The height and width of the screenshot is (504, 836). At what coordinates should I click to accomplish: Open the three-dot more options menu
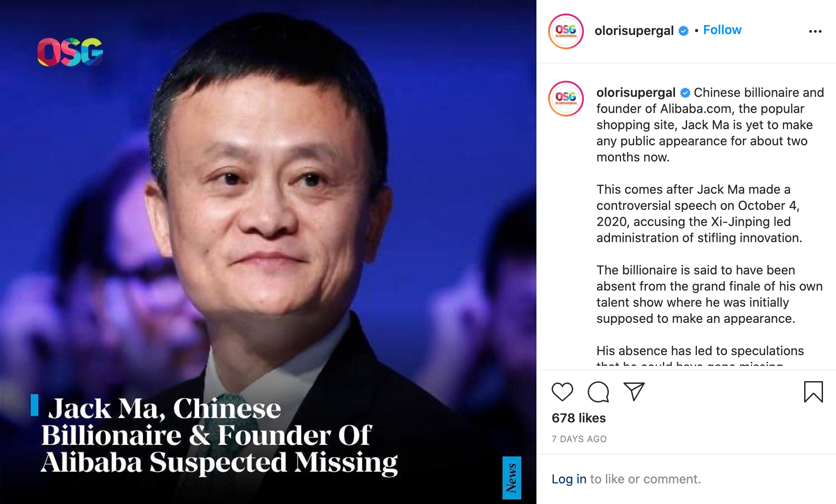815,31
